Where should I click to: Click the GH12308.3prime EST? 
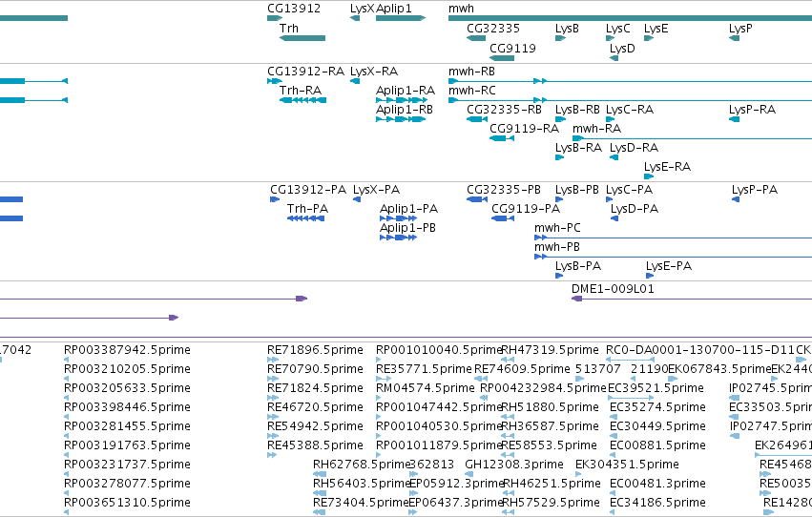513,465
